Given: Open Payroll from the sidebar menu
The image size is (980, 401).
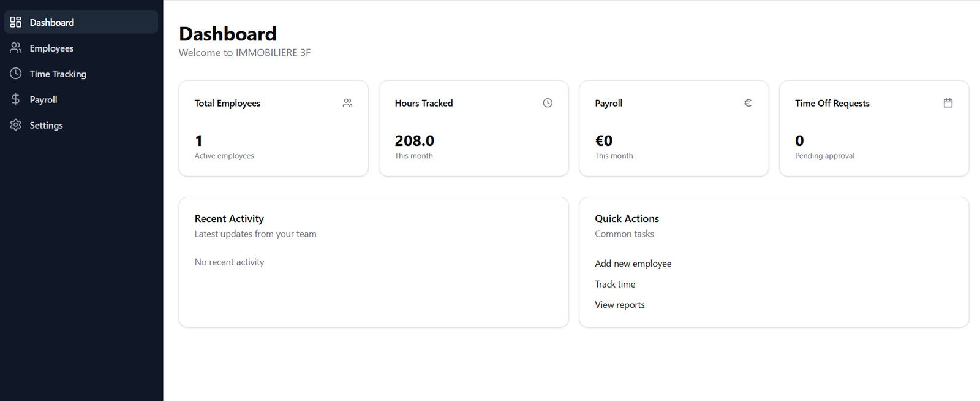Looking at the screenshot, I should [43, 100].
